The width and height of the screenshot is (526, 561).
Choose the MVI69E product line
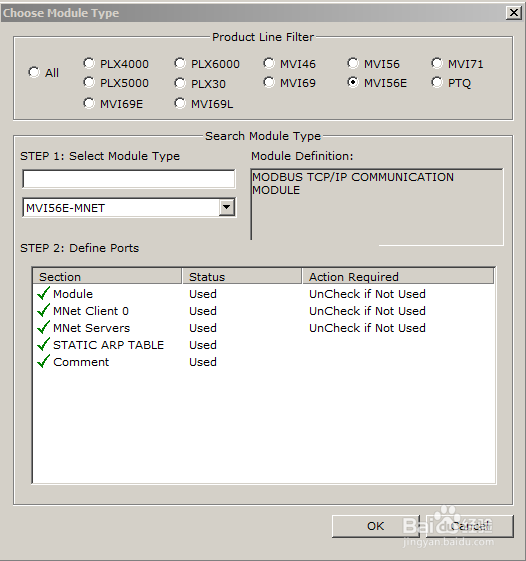coord(89,104)
